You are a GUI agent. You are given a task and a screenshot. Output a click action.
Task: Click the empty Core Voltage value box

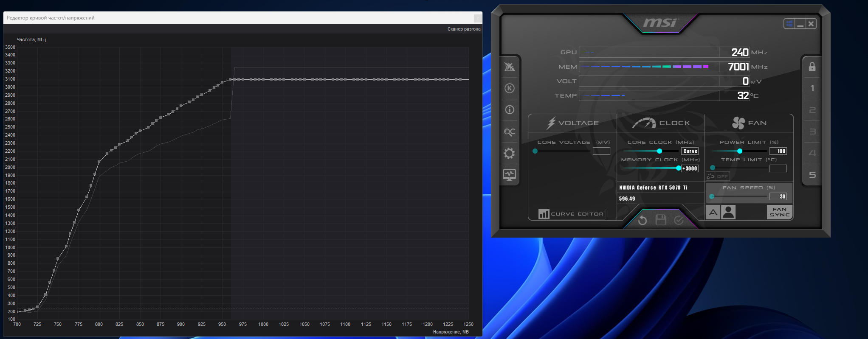click(x=601, y=151)
